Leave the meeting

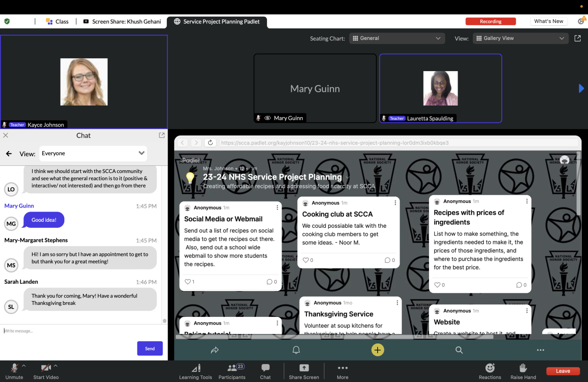(563, 371)
